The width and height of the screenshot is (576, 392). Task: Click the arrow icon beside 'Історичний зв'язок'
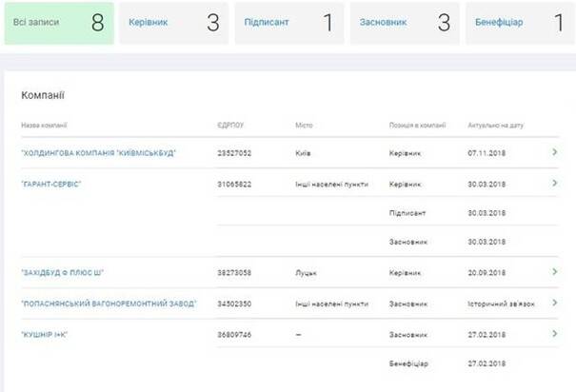(x=554, y=304)
